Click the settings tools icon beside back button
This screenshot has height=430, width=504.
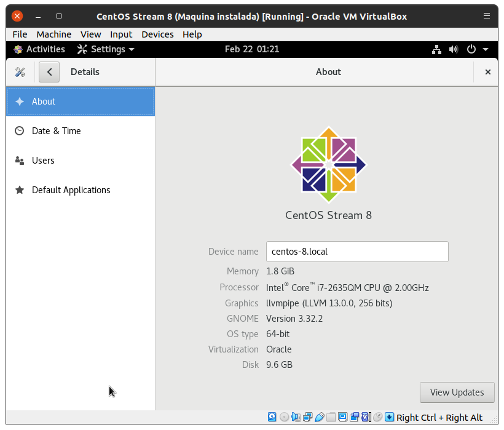coord(20,72)
